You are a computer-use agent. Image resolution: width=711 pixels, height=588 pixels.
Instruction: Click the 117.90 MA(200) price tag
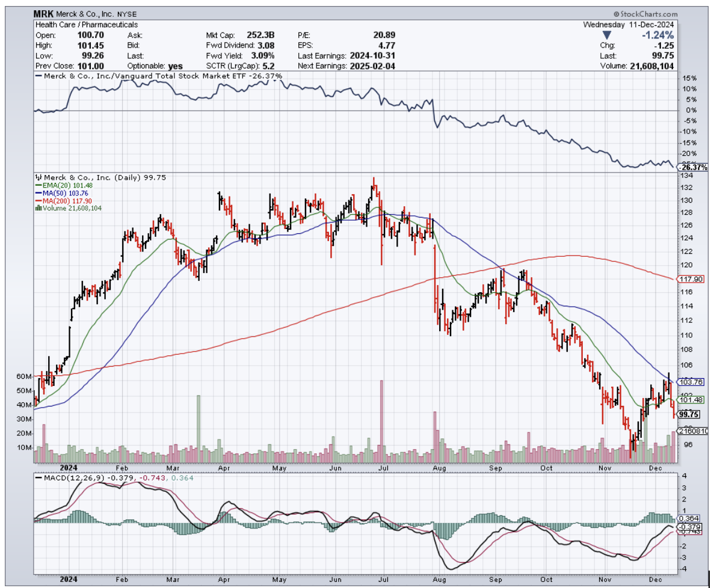tap(686, 279)
